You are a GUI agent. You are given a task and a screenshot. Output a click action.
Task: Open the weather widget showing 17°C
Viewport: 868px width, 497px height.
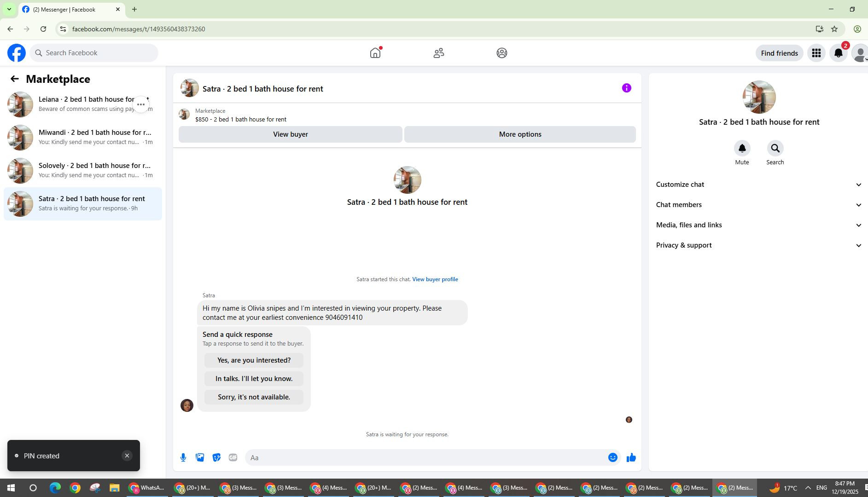pos(783,488)
